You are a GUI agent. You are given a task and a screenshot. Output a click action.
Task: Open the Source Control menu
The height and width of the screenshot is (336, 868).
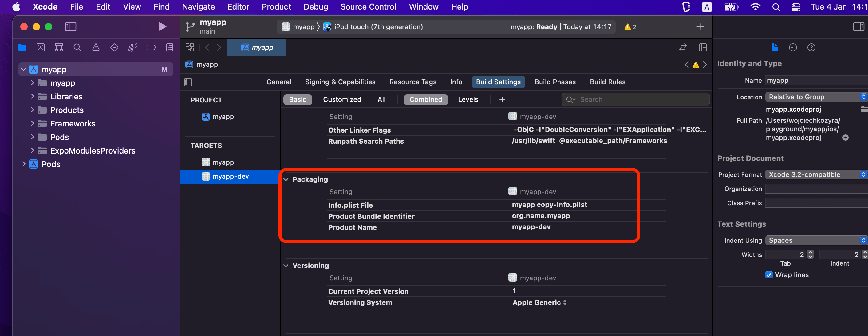[x=368, y=7]
